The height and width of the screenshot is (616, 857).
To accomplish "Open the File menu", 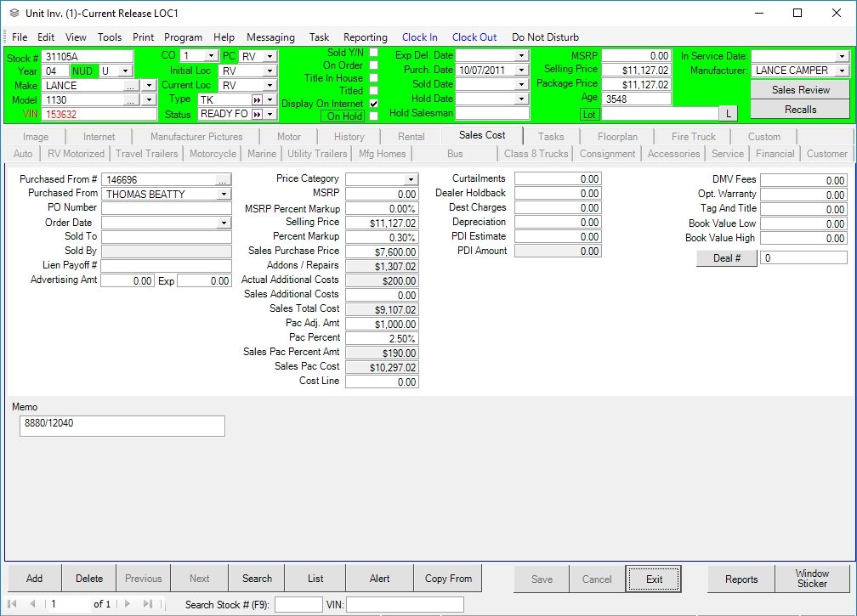I will [20, 37].
